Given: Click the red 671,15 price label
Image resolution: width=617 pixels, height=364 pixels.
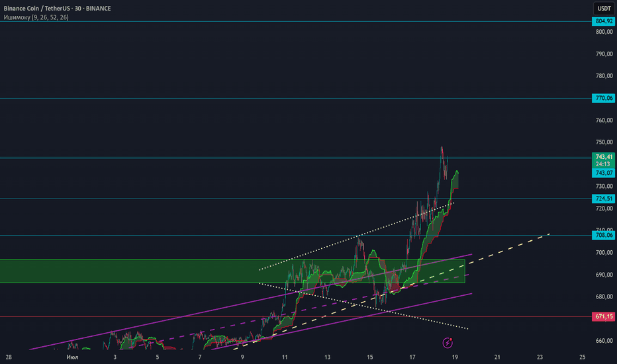Looking at the screenshot, I should (604, 316).
